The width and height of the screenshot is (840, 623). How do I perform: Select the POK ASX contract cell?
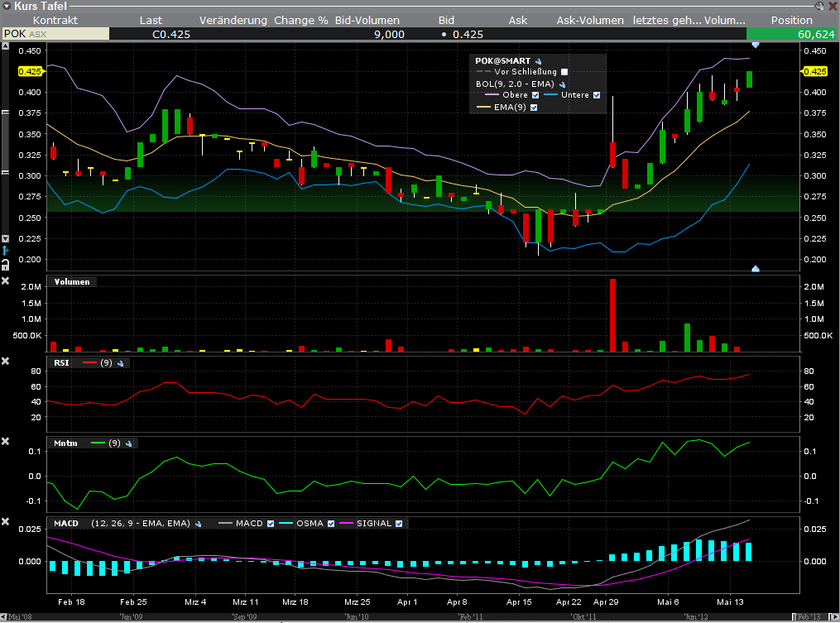tap(55, 34)
